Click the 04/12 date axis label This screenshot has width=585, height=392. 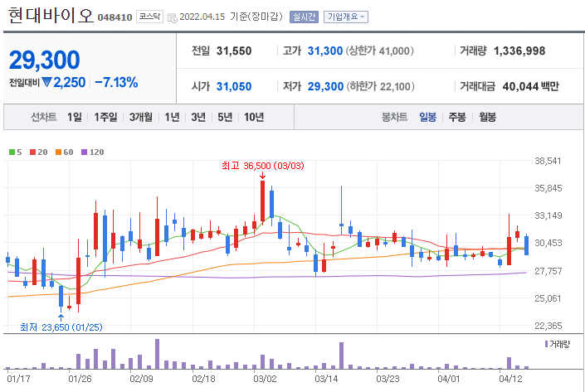pos(511,379)
